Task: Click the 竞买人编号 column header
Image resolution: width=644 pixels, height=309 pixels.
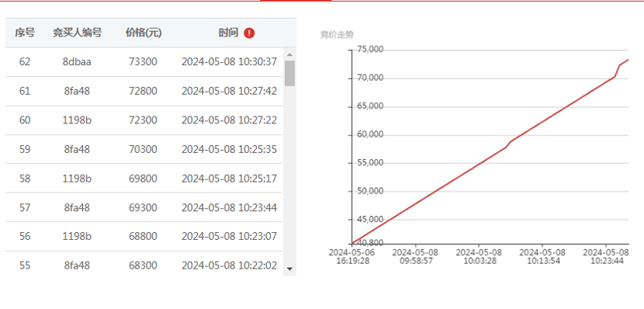Action: (78, 33)
